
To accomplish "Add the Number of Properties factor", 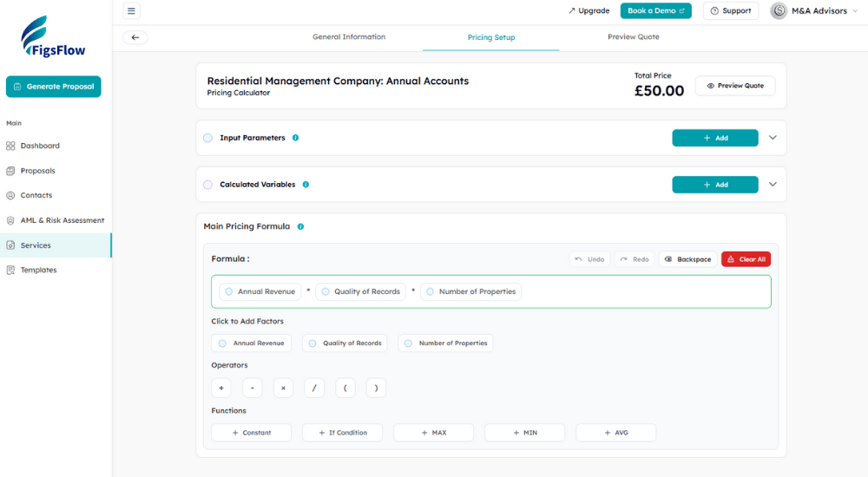I will point(445,343).
